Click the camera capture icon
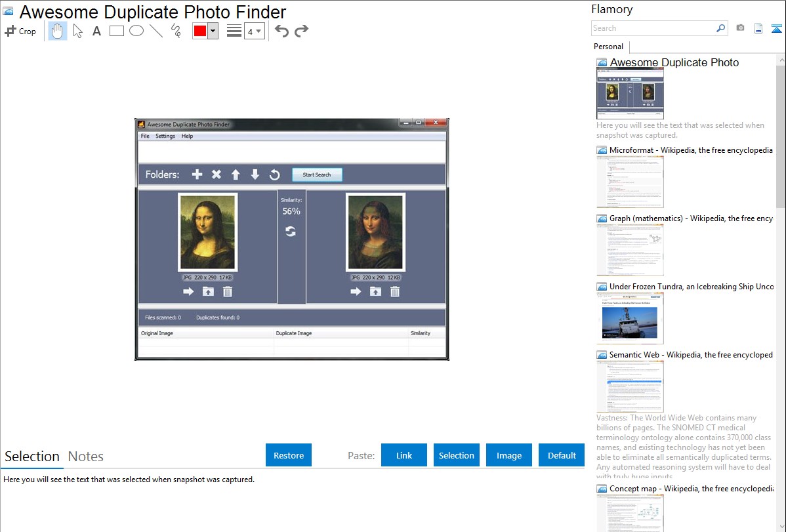 click(x=740, y=28)
